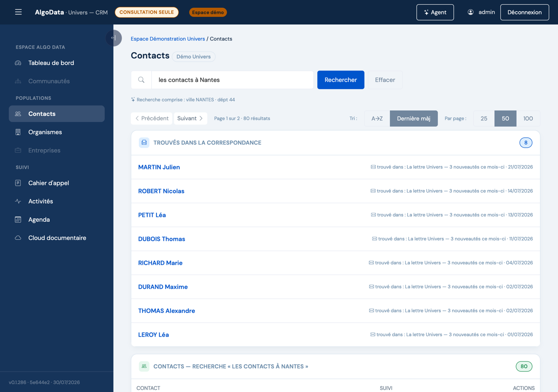This screenshot has width=558, height=392.
Task: Click the mail icon on PETIT Léa row
Action: [x=373, y=215]
